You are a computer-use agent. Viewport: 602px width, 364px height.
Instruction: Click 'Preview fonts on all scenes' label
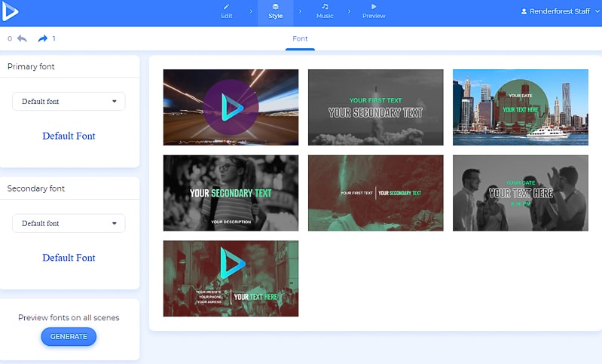pyautogui.click(x=69, y=317)
